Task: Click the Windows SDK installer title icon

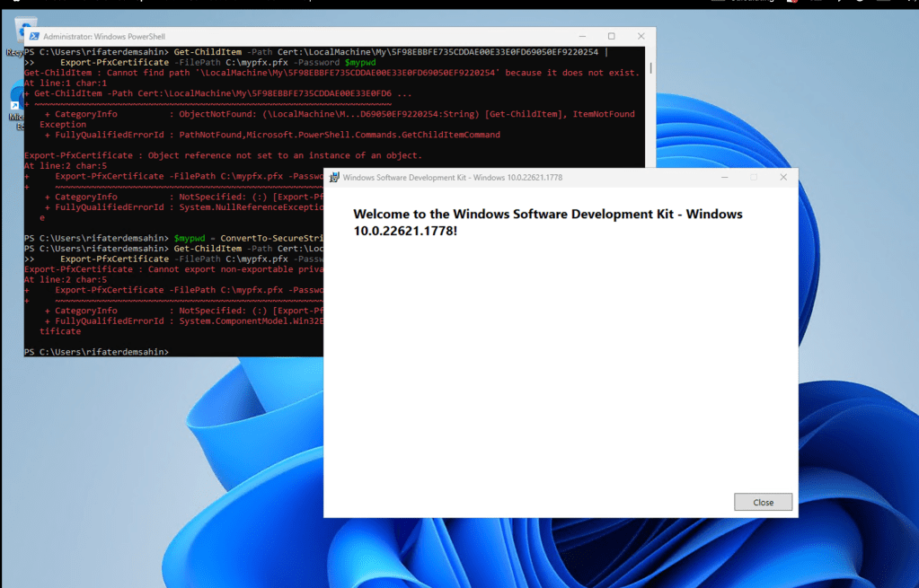Action: pos(334,178)
